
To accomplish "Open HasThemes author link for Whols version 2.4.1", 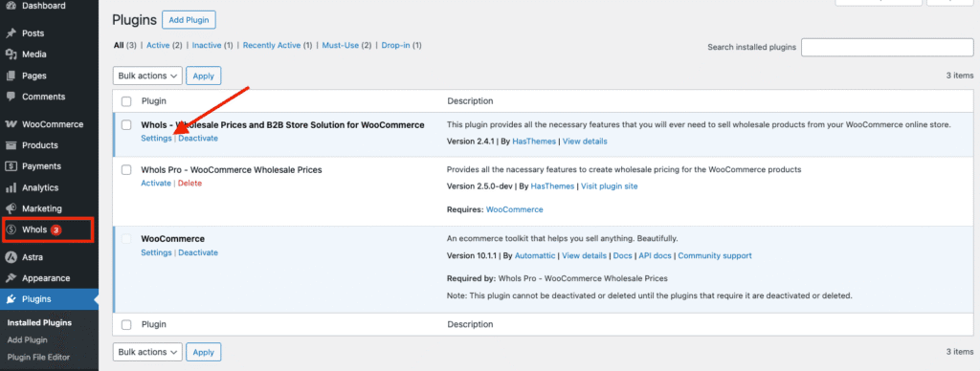I will coord(534,142).
